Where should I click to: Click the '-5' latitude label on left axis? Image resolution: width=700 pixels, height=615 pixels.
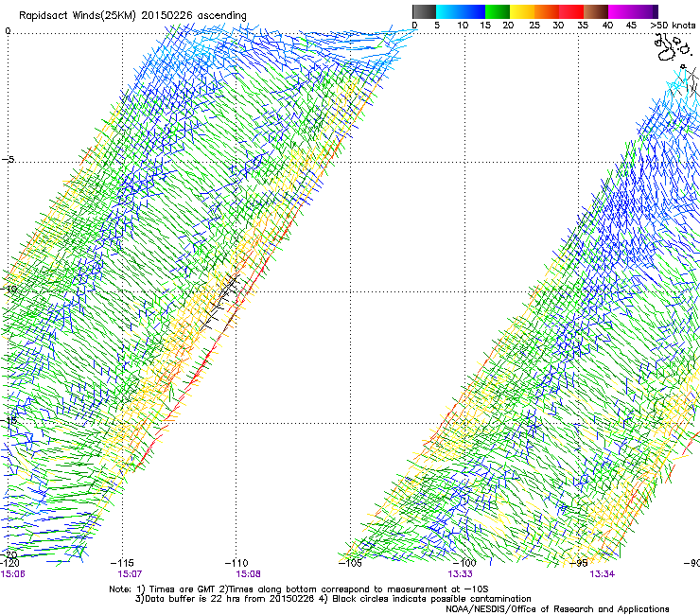8,160
